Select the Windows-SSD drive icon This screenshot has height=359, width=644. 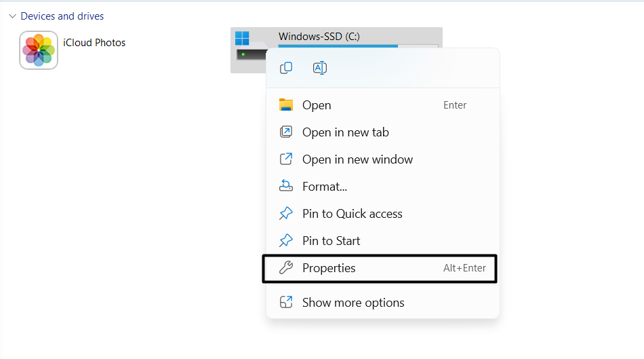point(248,48)
